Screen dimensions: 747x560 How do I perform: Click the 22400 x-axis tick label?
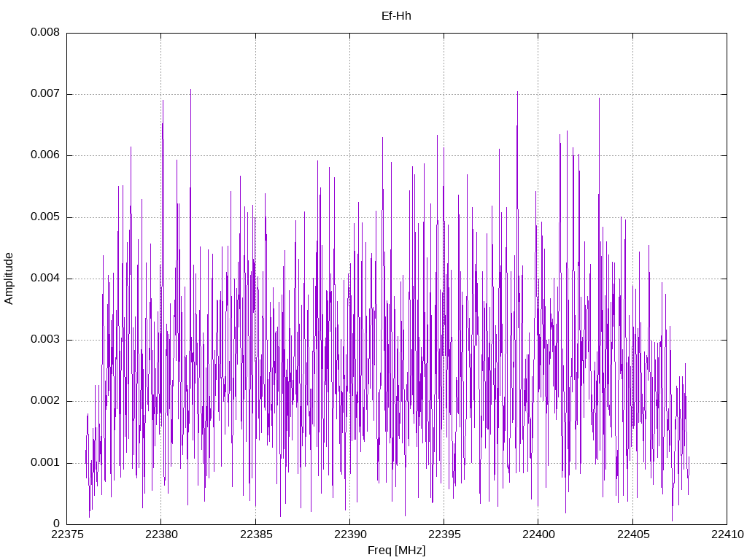[538, 534]
